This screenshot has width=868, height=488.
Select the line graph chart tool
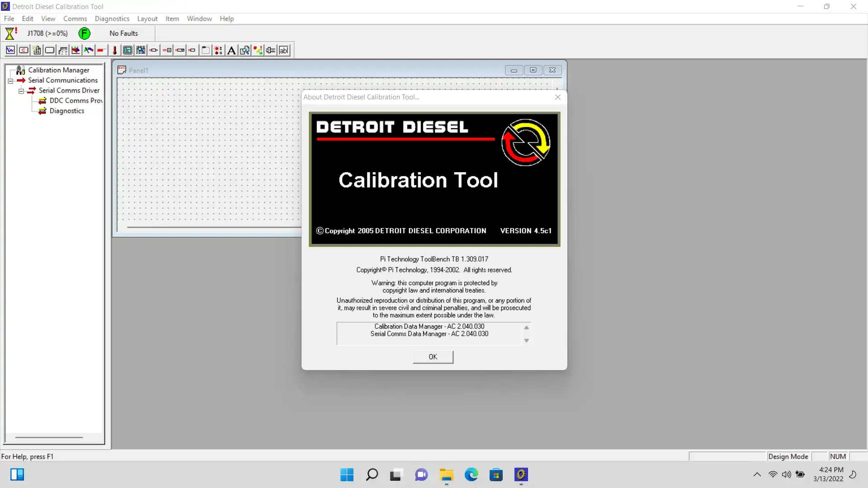pos(10,50)
